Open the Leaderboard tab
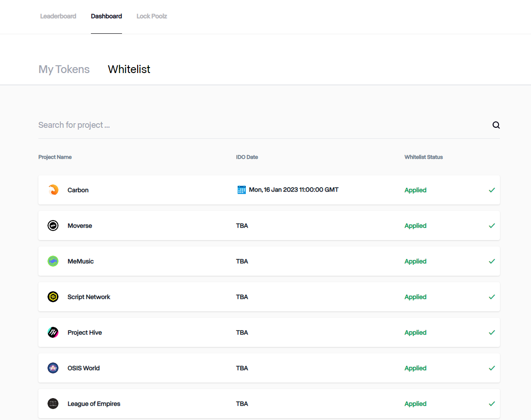 [58, 16]
